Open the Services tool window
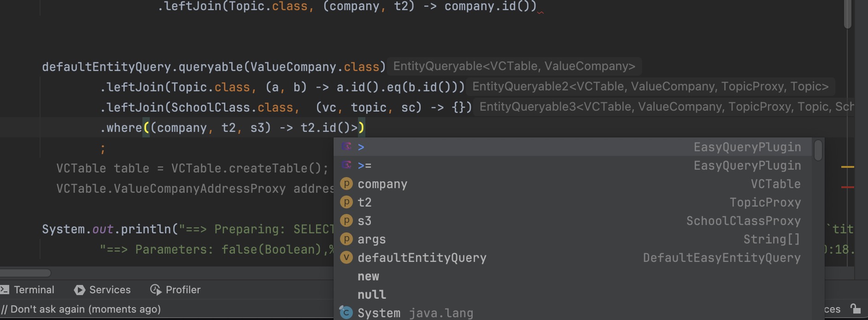Image resolution: width=868 pixels, height=320 pixels. pyautogui.click(x=102, y=290)
